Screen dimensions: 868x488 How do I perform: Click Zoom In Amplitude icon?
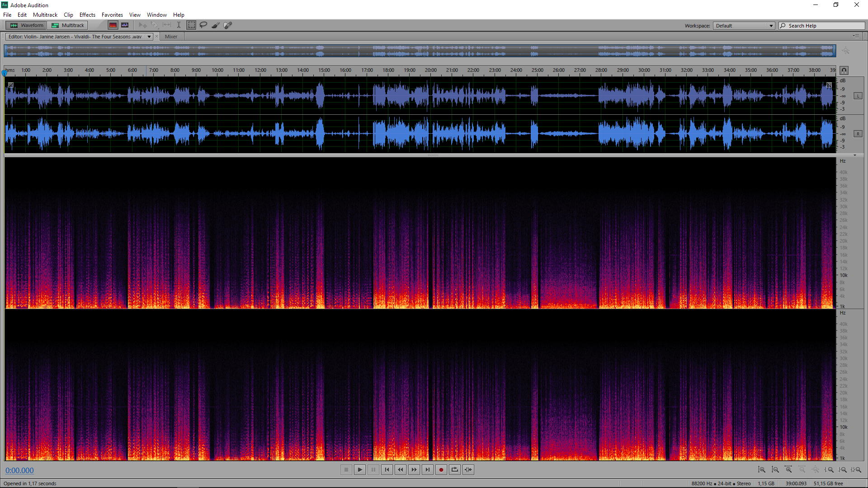pos(762,470)
